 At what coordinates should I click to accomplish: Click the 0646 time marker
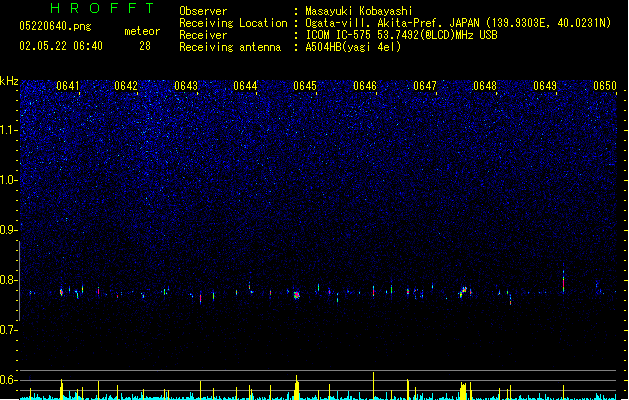(365, 86)
